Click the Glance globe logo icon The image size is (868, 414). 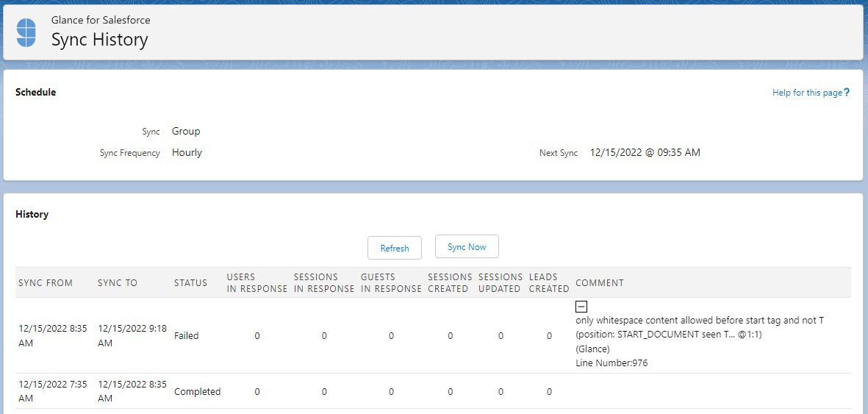coord(26,32)
